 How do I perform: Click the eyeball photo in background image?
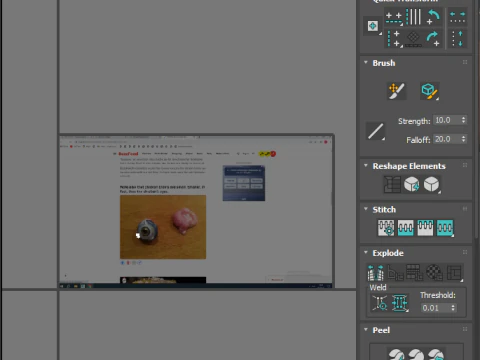tap(163, 227)
